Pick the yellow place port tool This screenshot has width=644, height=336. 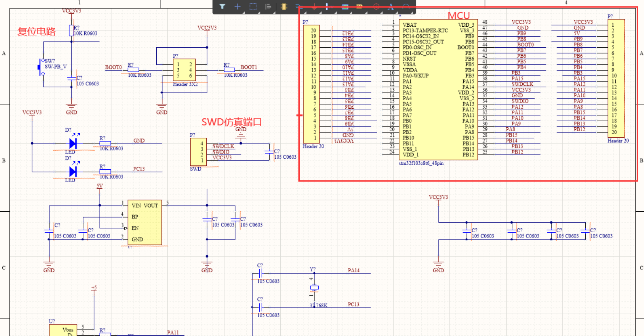tap(360, 6)
